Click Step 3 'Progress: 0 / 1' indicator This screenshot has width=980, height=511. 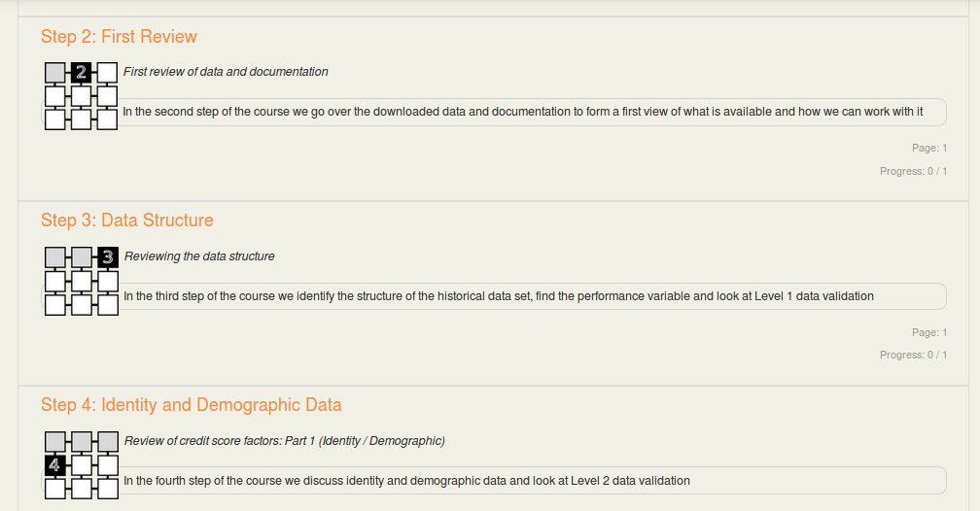click(x=913, y=355)
